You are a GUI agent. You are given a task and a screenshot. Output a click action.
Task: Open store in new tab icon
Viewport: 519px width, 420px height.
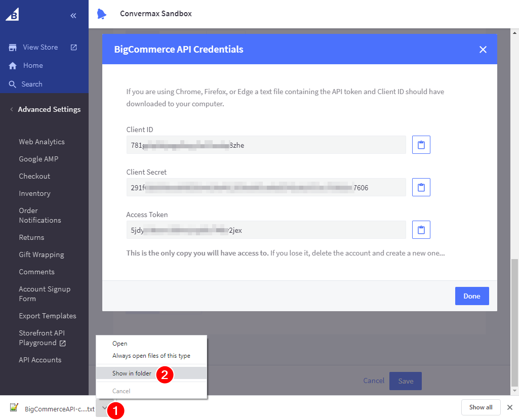click(74, 47)
